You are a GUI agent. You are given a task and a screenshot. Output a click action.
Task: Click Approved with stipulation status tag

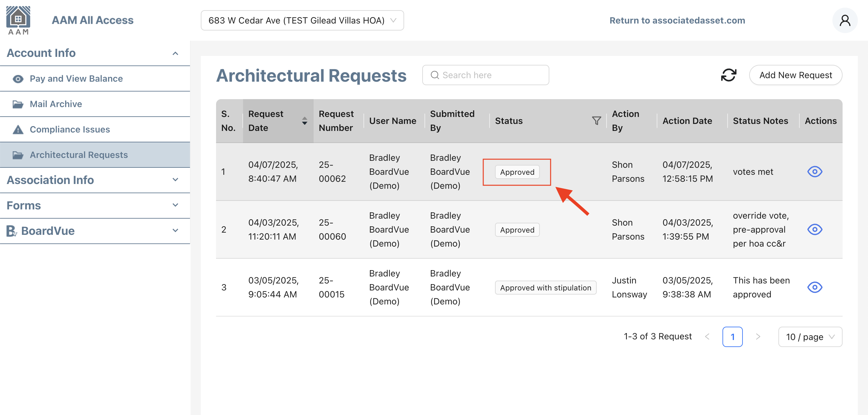pyautogui.click(x=546, y=288)
